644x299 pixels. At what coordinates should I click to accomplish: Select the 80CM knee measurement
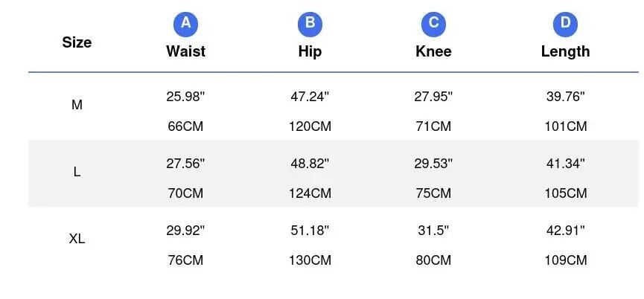click(x=433, y=260)
